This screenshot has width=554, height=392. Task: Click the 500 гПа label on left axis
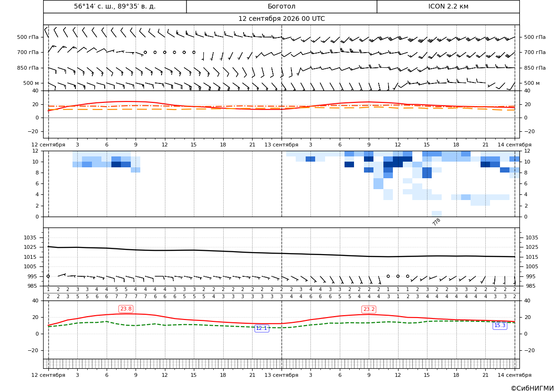pyautogui.click(x=27, y=37)
